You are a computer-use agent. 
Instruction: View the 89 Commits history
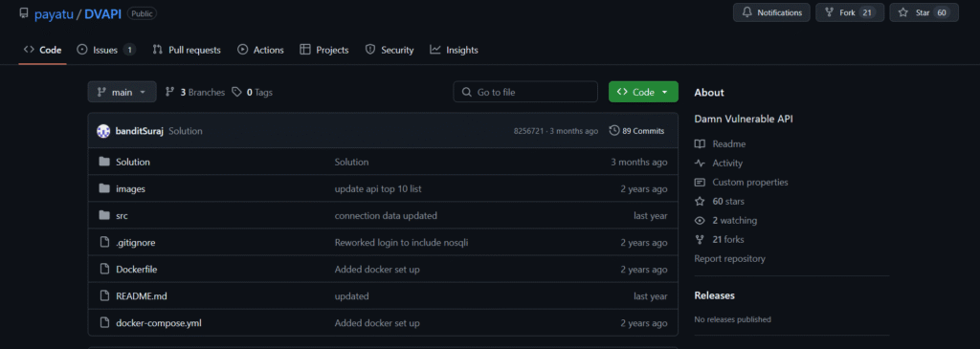click(636, 131)
